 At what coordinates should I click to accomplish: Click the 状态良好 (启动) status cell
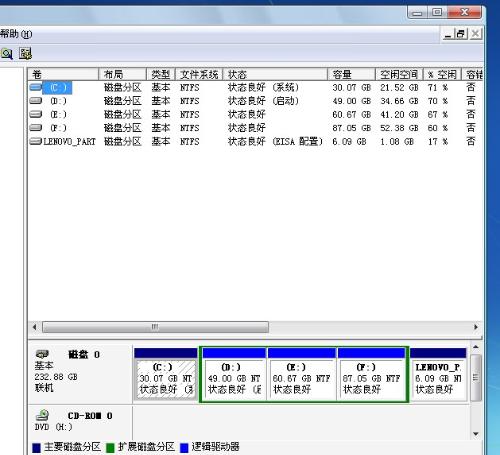click(x=263, y=101)
